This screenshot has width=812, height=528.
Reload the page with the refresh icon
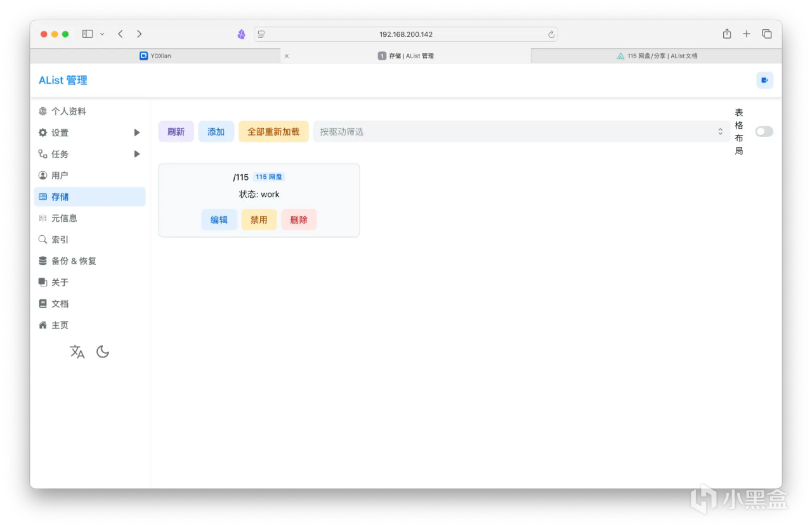pyautogui.click(x=551, y=34)
